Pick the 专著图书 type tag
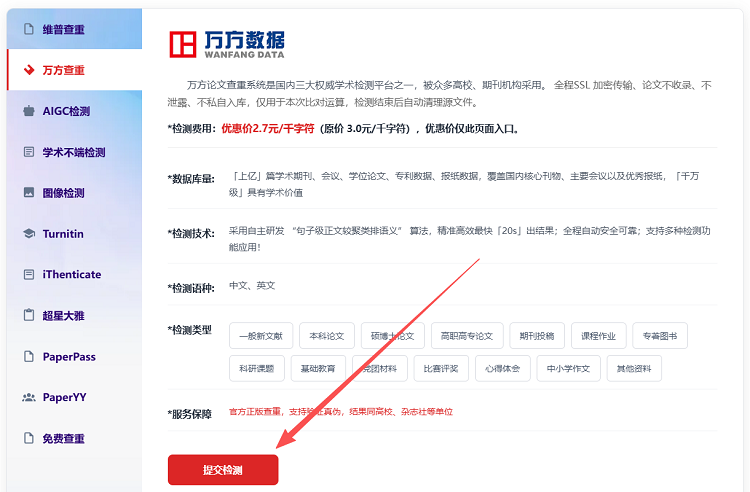 [660, 336]
